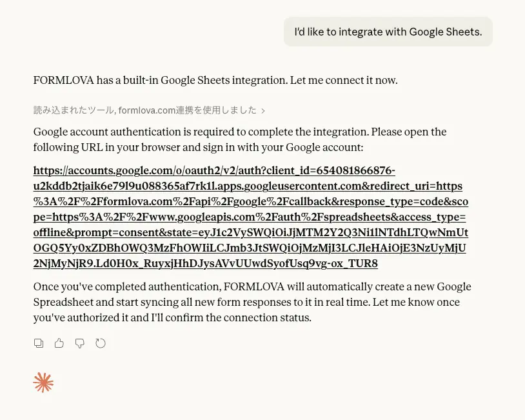Click the URL line starting with accounts.google.com

click(x=214, y=170)
